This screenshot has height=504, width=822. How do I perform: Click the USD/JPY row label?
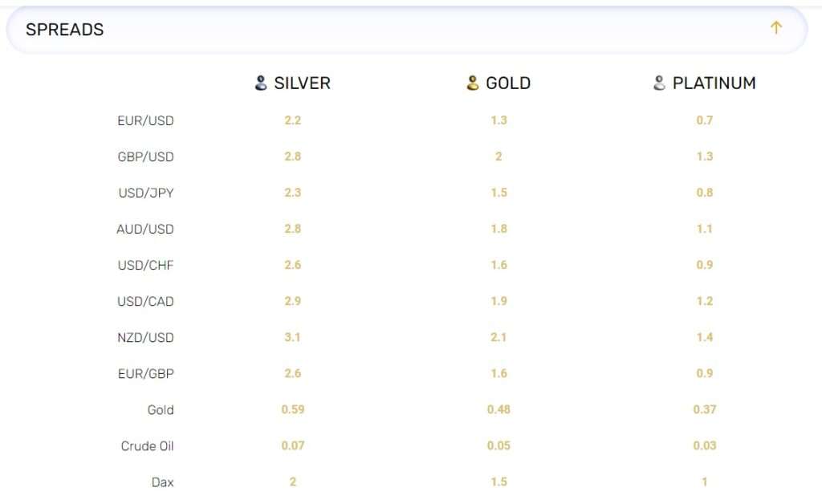tap(146, 193)
